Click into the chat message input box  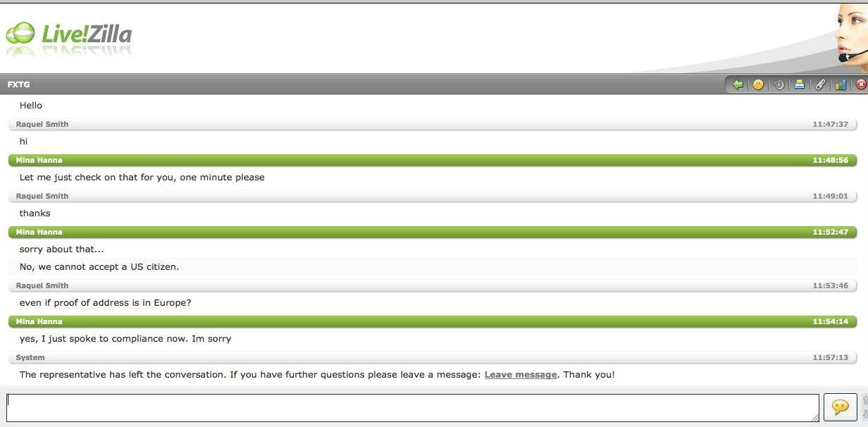point(413,407)
